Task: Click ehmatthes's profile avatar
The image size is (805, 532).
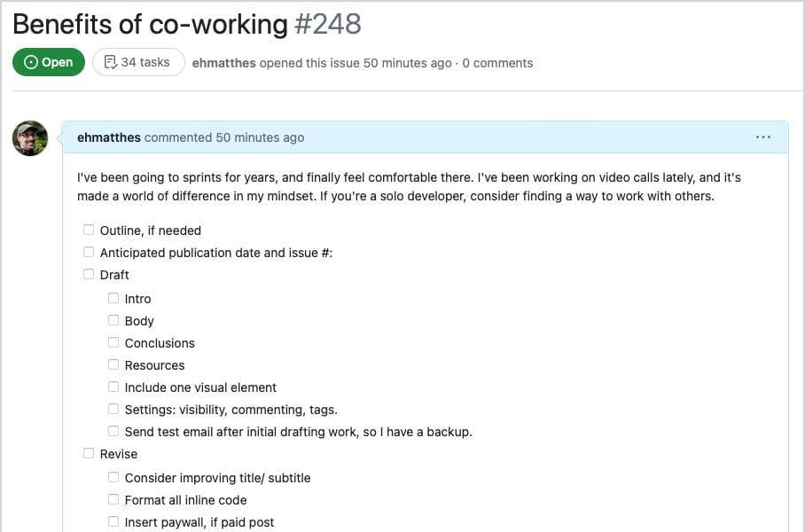Action: coord(29,138)
